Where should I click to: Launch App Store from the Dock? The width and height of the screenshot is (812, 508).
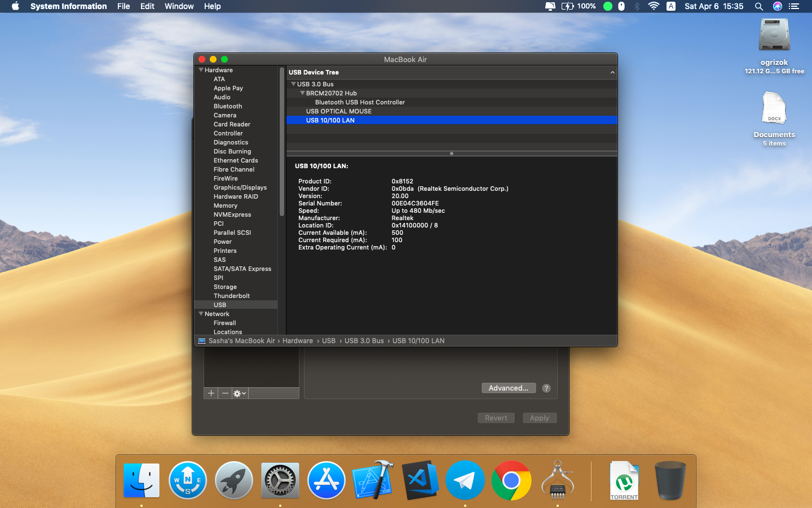(x=326, y=480)
